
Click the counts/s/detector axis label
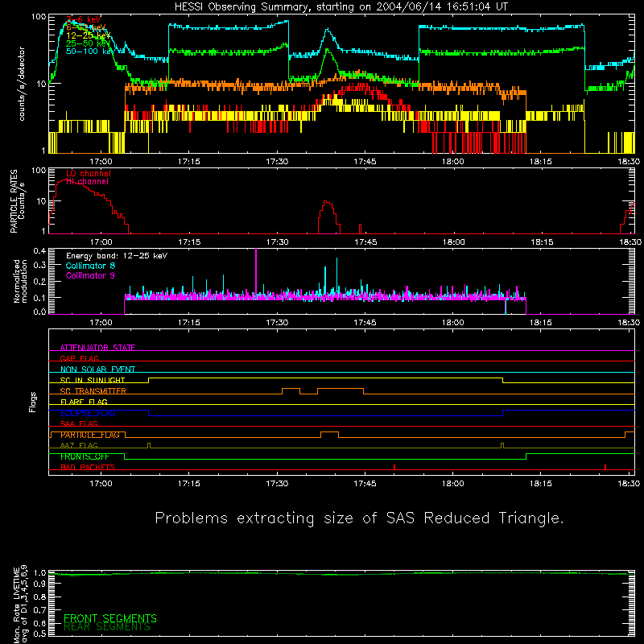pyautogui.click(x=22, y=84)
